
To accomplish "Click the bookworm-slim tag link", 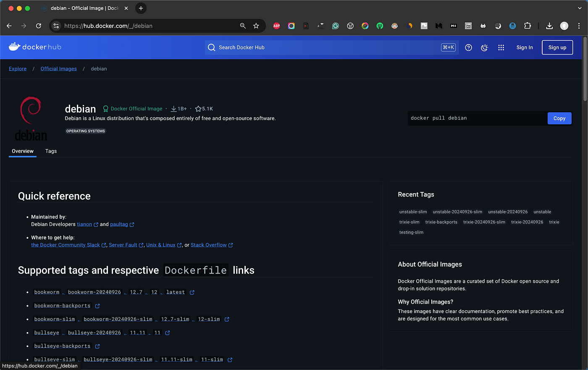I will pos(55,319).
